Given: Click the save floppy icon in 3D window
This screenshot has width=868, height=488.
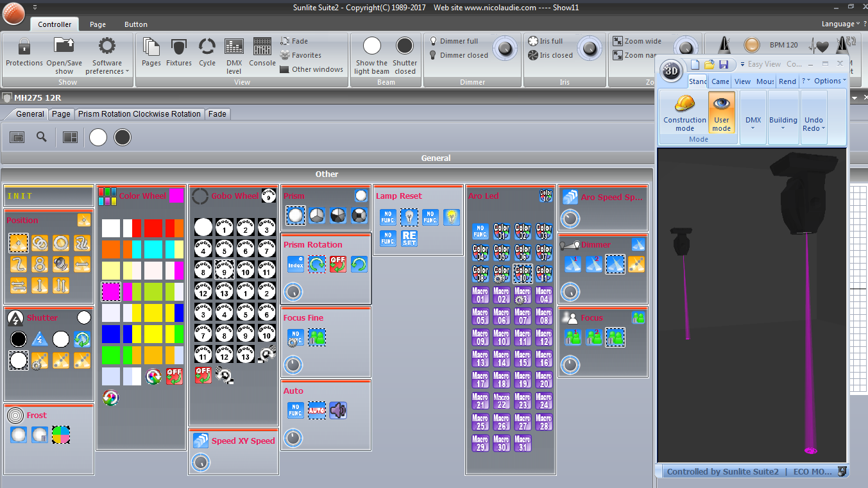Looking at the screenshot, I should click(x=723, y=64).
